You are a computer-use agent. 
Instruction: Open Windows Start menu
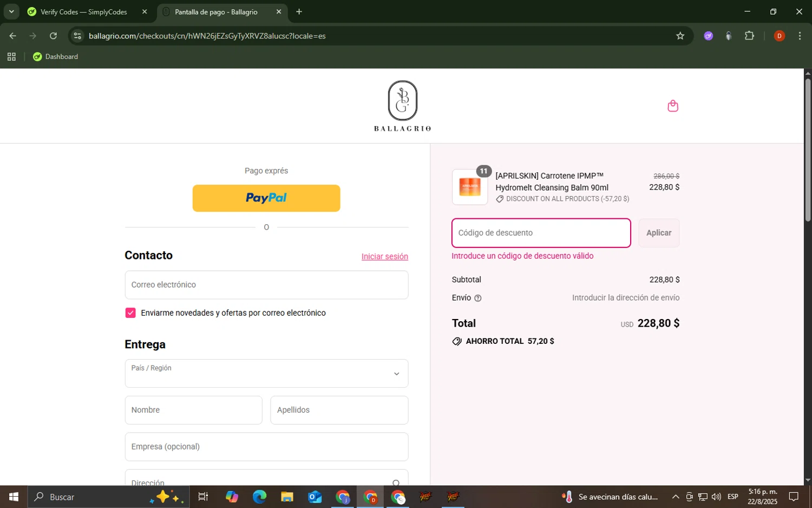point(14,497)
